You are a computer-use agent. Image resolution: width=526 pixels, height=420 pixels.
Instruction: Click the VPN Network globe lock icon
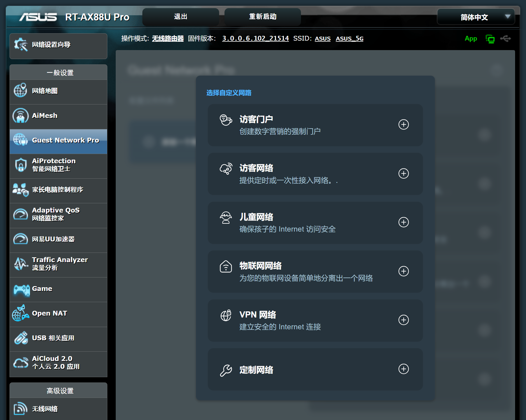(x=226, y=315)
